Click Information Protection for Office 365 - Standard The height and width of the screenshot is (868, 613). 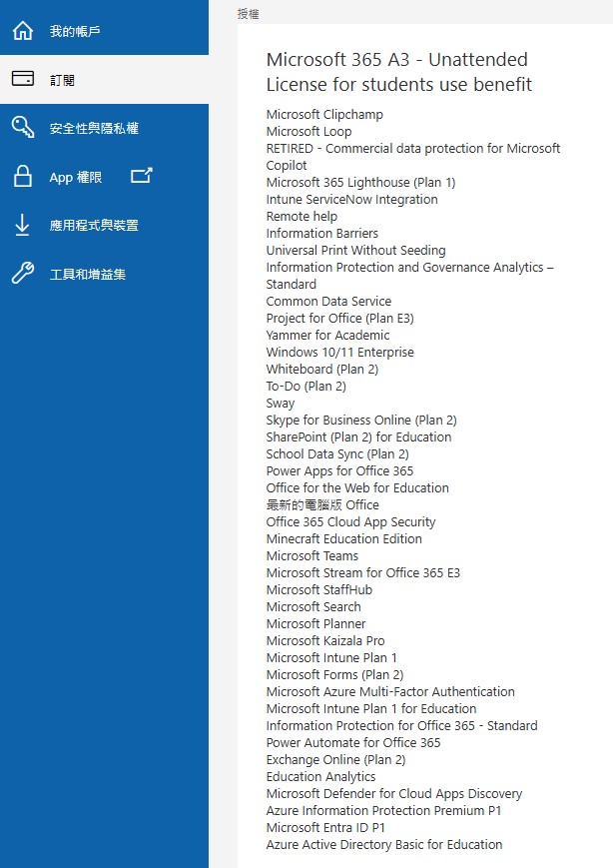coord(401,726)
